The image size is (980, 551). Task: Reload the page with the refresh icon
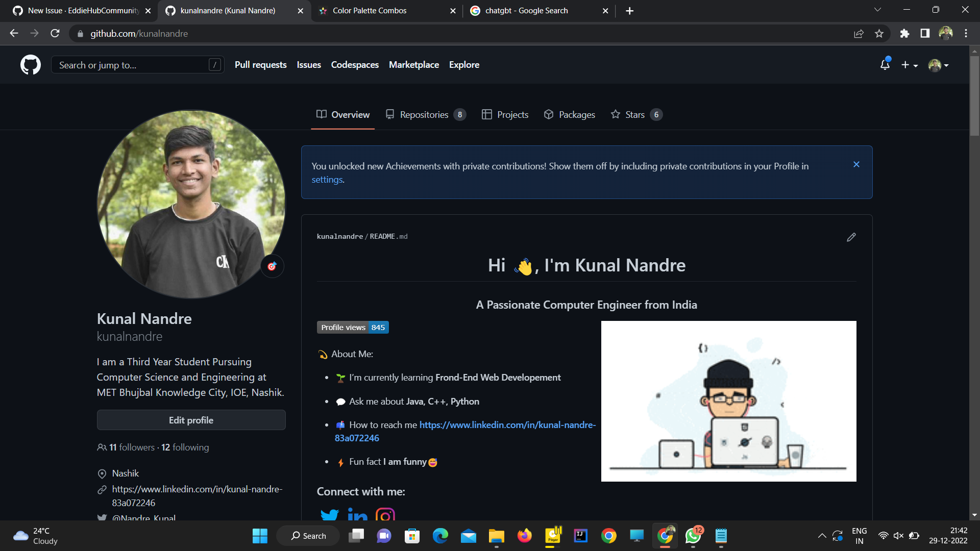tap(55, 33)
